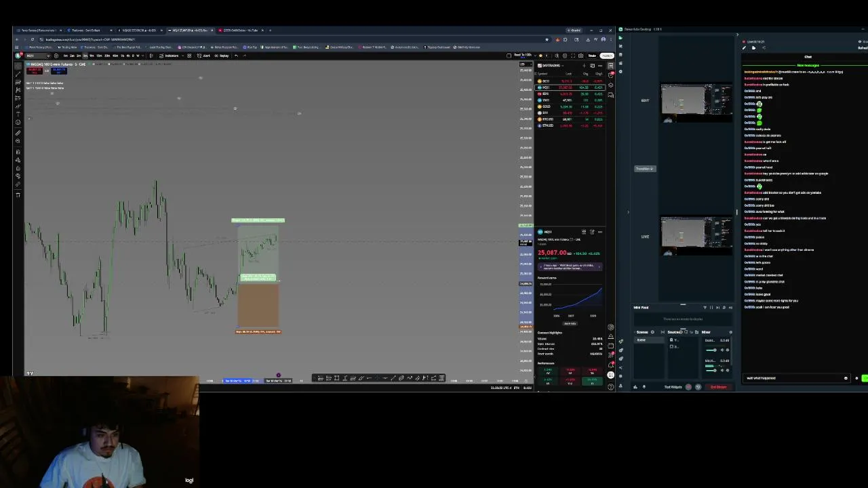
Task: Open the timeframe dropdown arrow
Action: (142, 56)
